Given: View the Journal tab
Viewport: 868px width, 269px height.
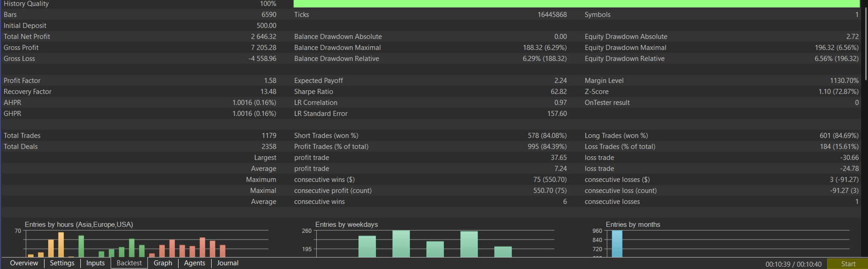Looking at the screenshot, I should [228, 263].
